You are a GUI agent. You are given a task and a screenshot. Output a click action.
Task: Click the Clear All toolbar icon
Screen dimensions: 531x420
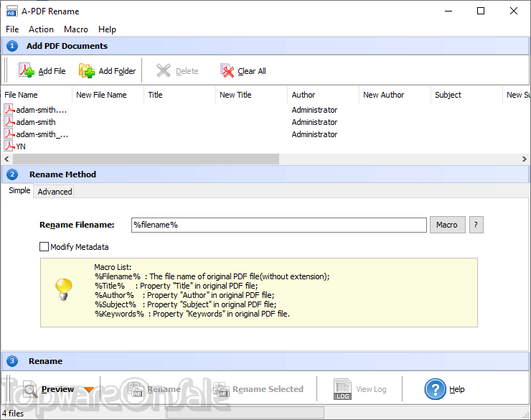click(227, 70)
